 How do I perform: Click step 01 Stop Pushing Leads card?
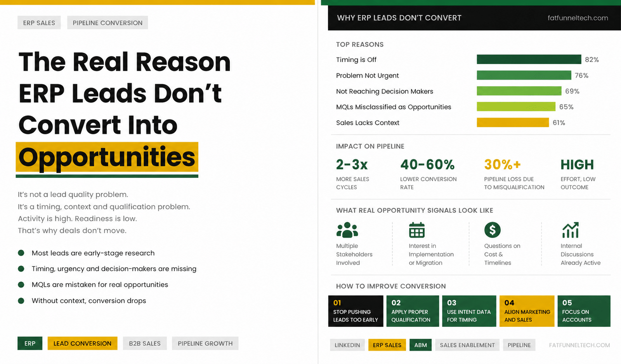click(356, 311)
